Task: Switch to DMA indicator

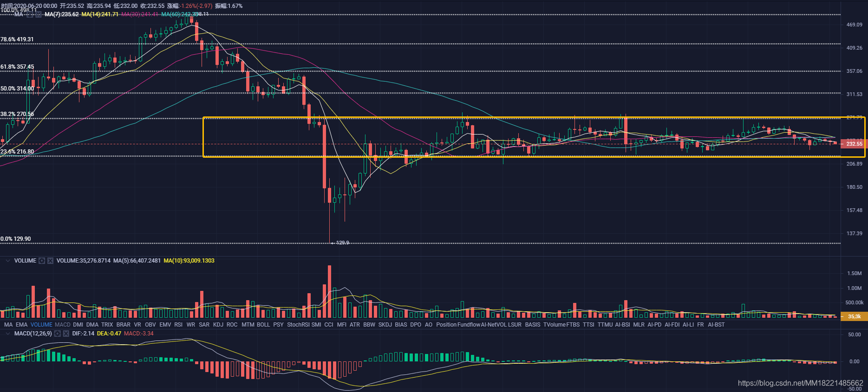Action: [92, 325]
